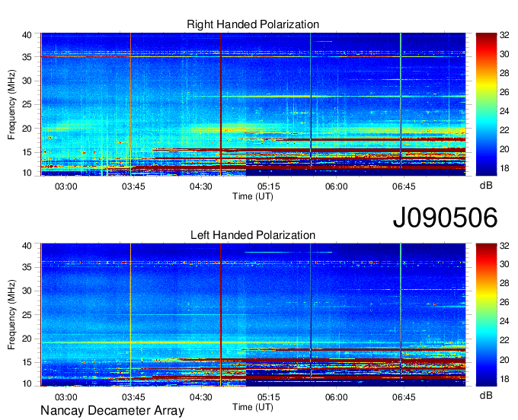Click "06:00" tick under Left Handed plot
This screenshot has height=420, width=518.
(x=336, y=397)
